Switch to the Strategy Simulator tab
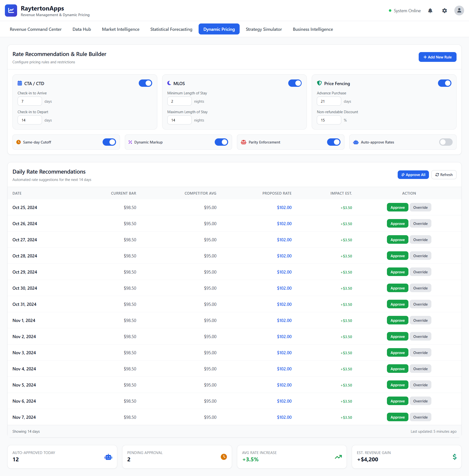 pos(264,29)
